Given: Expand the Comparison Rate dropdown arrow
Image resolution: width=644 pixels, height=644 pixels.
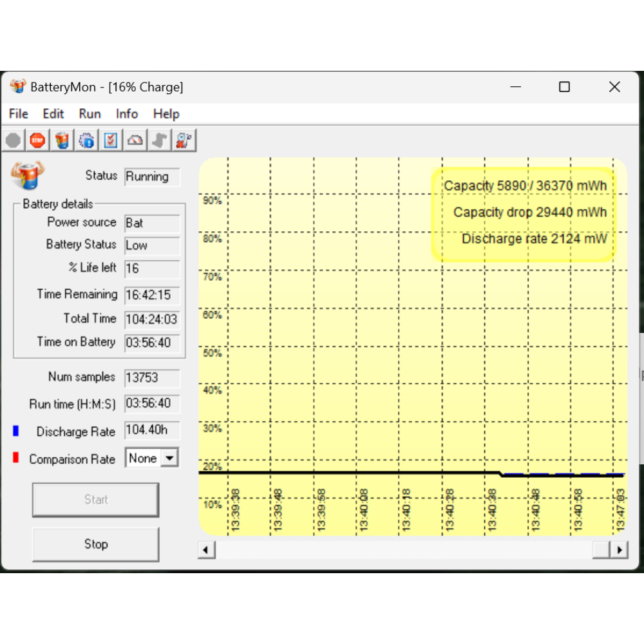Looking at the screenshot, I should (x=169, y=459).
